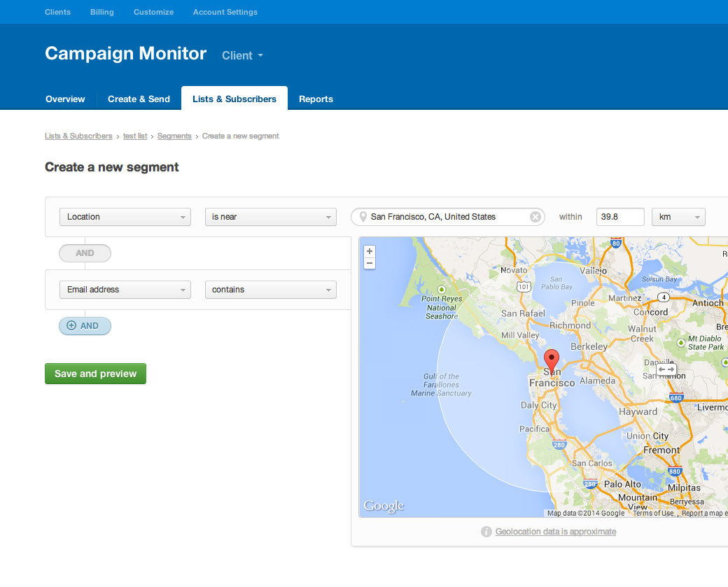Add a rule with the blue AND button
The image size is (728, 587).
(85, 326)
